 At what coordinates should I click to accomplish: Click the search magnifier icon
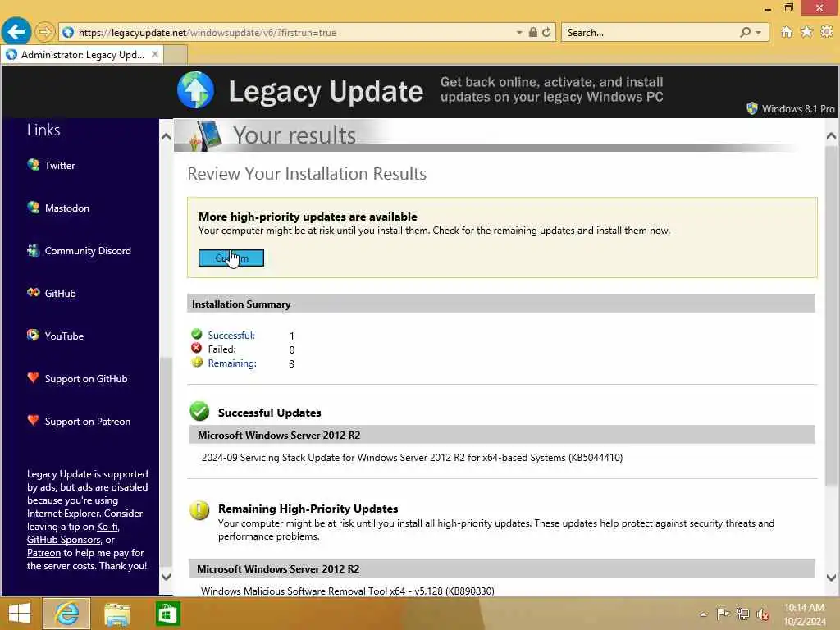click(x=745, y=33)
